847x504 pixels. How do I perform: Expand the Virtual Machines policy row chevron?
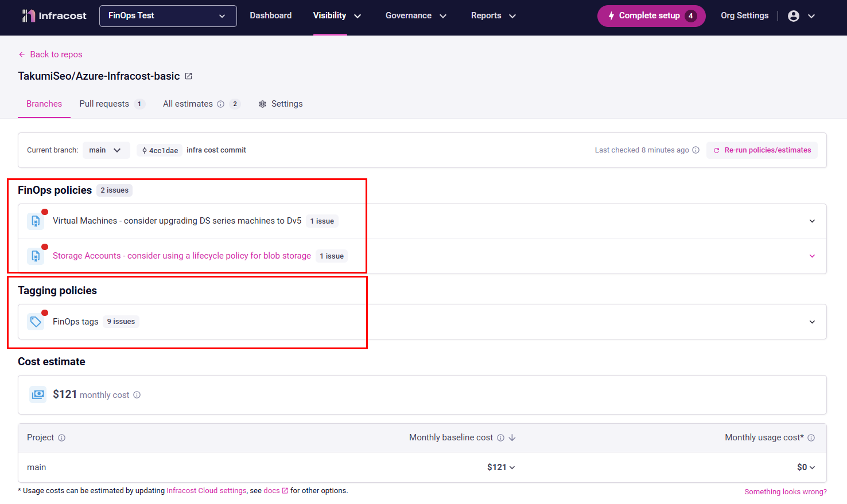tap(812, 221)
